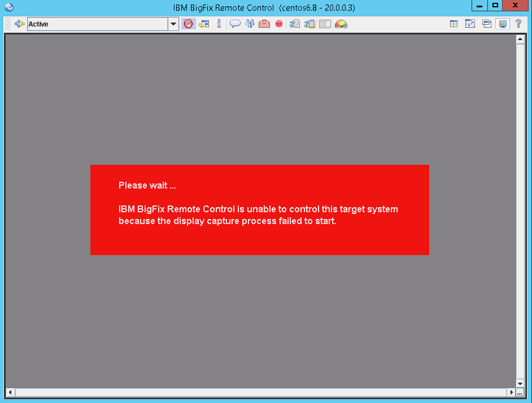Screen dimensions: 532x403
Task: Click the second file transfer clipboard icon
Action: pyautogui.click(x=309, y=24)
